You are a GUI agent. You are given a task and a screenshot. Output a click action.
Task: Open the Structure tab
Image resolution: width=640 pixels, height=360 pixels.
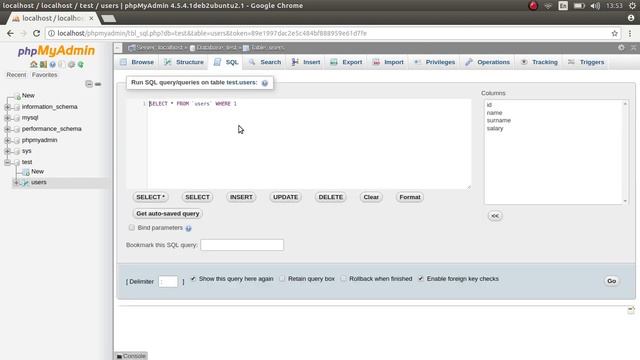pyautogui.click(x=184, y=62)
